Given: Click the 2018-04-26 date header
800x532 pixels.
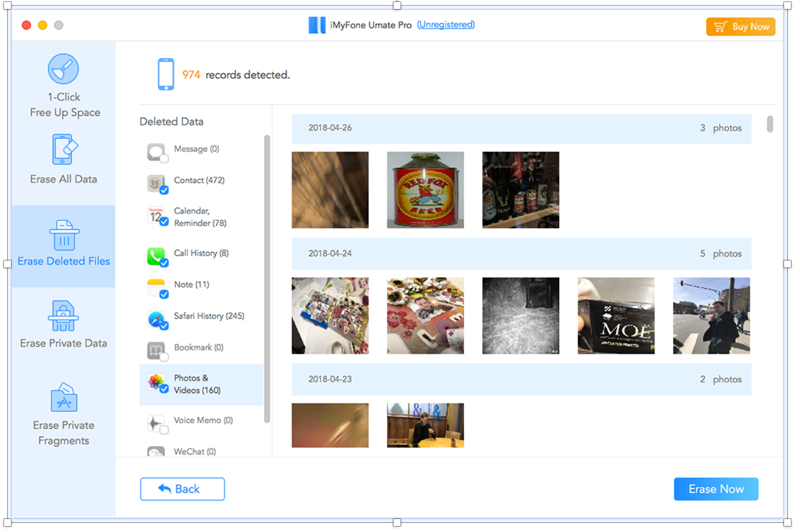Looking at the screenshot, I should coord(521,128).
